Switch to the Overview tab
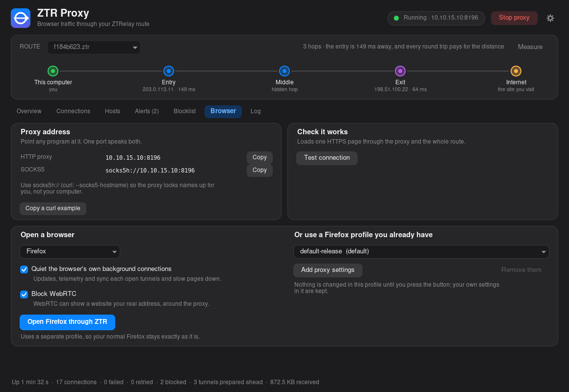Image resolution: width=569 pixels, height=392 pixels. tap(29, 111)
